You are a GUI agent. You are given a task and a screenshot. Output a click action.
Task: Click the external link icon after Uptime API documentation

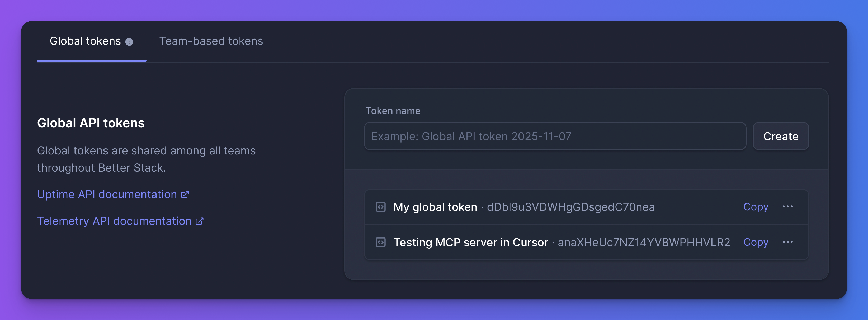pyautogui.click(x=185, y=195)
